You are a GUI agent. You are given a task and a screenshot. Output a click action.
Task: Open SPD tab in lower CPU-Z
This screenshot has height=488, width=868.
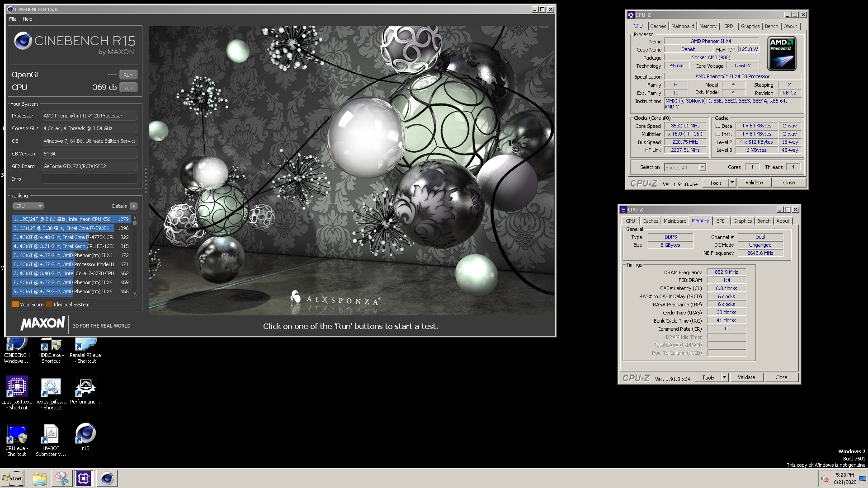pyautogui.click(x=721, y=221)
